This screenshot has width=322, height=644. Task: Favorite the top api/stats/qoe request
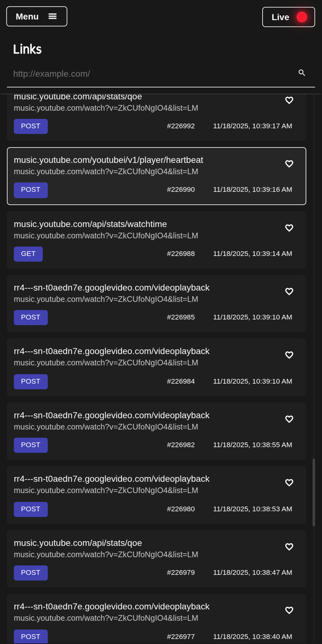tap(289, 100)
